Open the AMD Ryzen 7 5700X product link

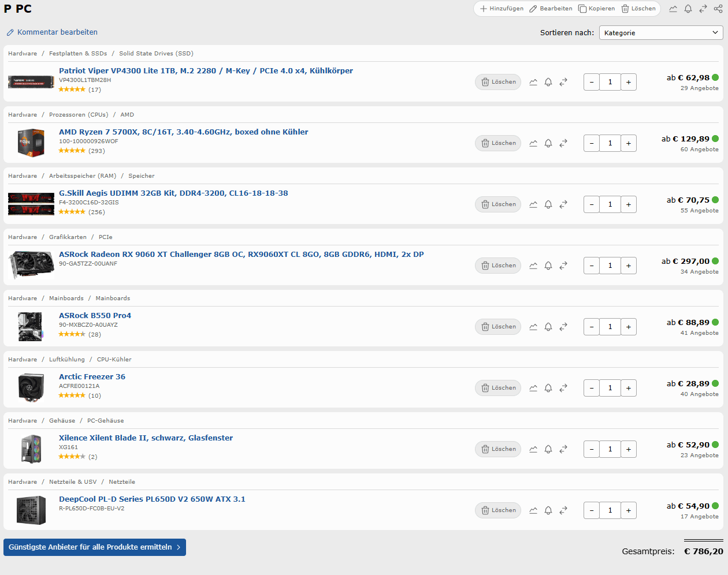point(184,132)
